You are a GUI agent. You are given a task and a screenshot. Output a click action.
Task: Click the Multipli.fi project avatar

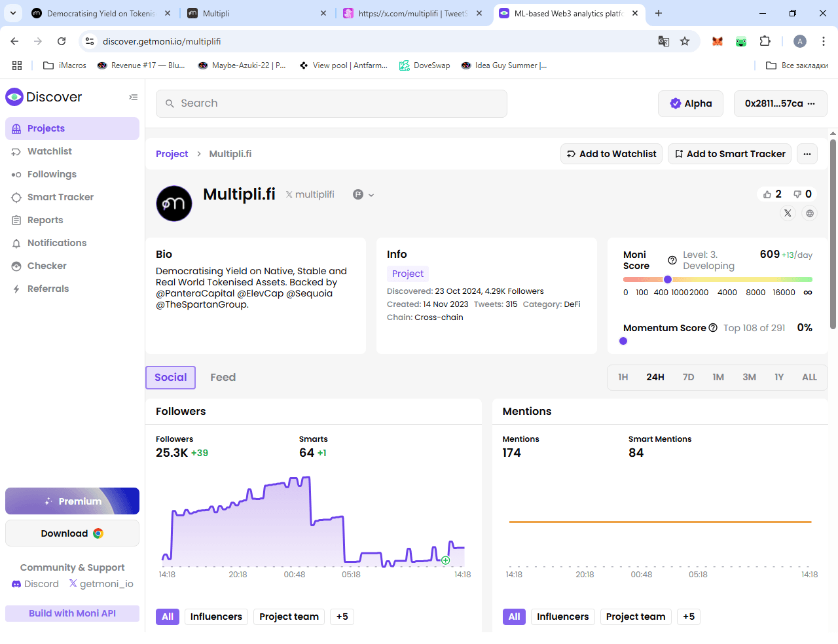point(174,204)
